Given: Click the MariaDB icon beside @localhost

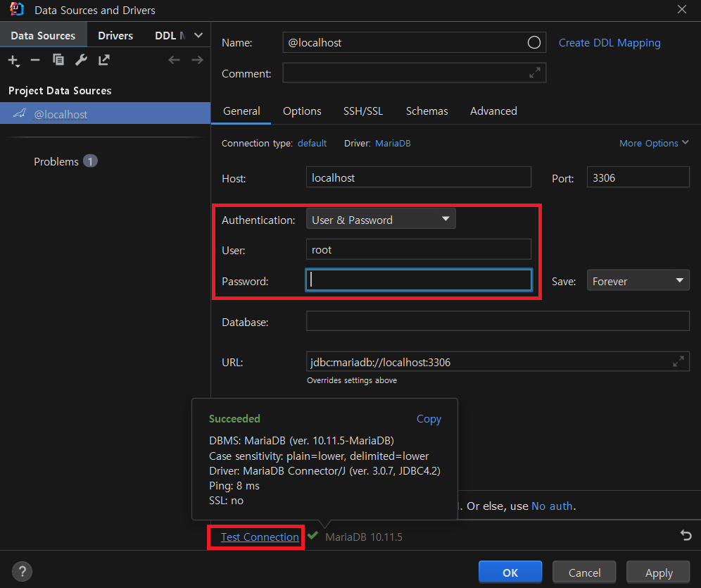Looking at the screenshot, I should (20, 113).
